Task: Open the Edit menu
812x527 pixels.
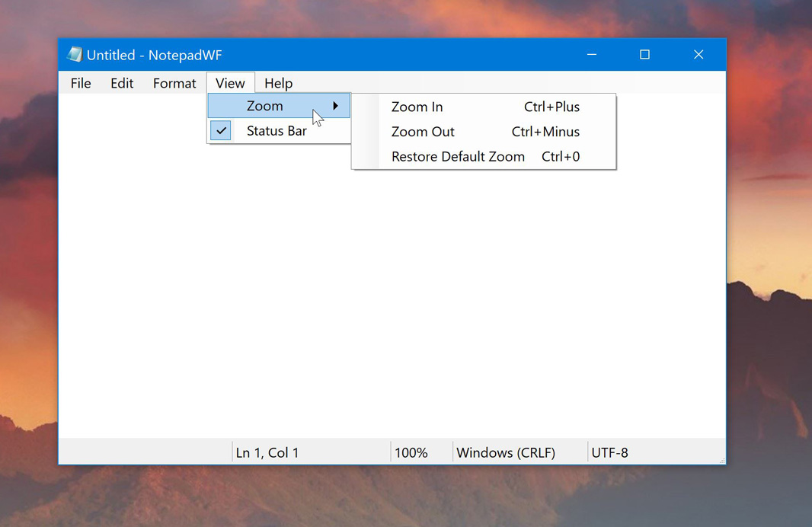Action: 122,83
